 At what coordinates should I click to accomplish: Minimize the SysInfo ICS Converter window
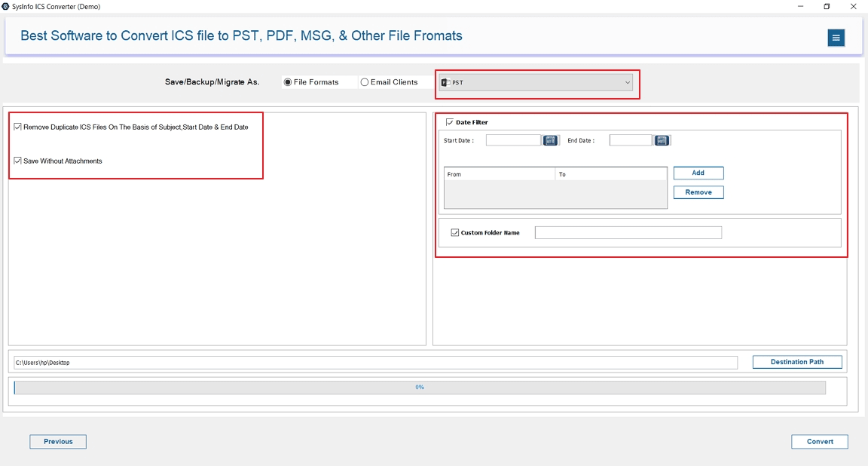pyautogui.click(x=800, y=7)
